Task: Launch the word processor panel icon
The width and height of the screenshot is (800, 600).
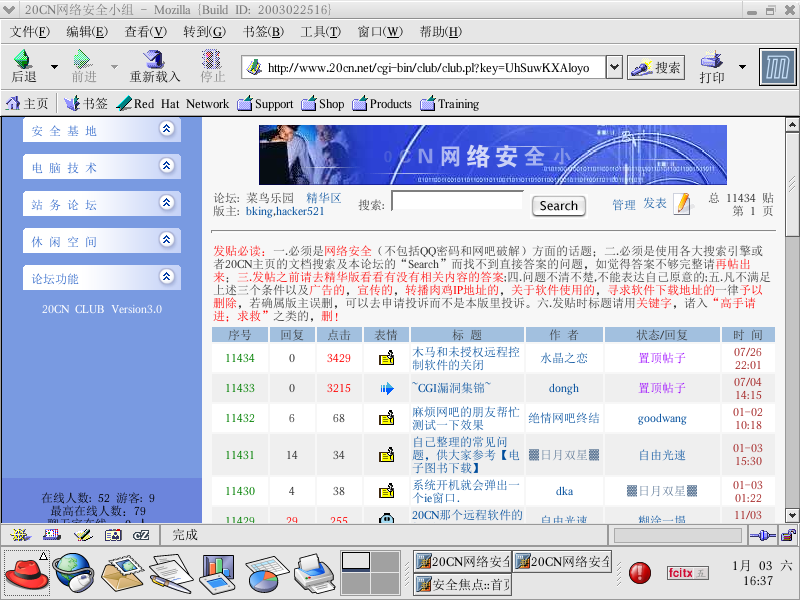Action: 171,574
